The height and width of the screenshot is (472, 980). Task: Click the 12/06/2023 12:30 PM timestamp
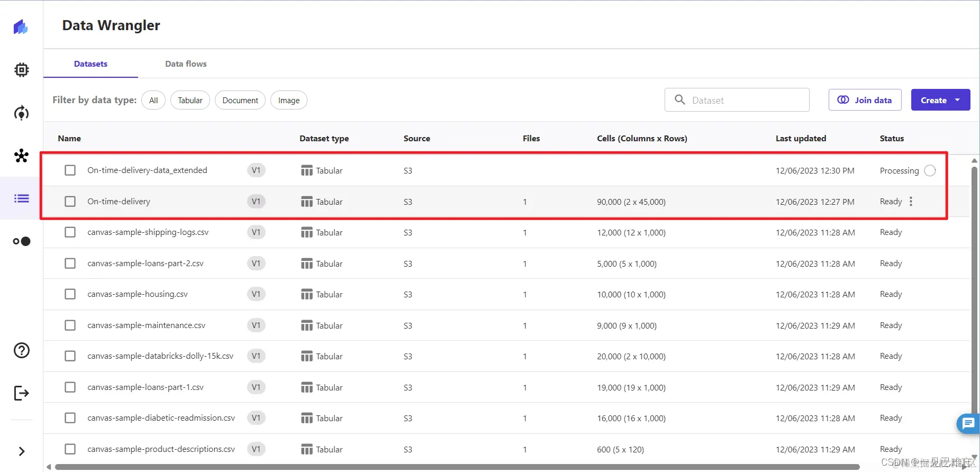(815, 170)
